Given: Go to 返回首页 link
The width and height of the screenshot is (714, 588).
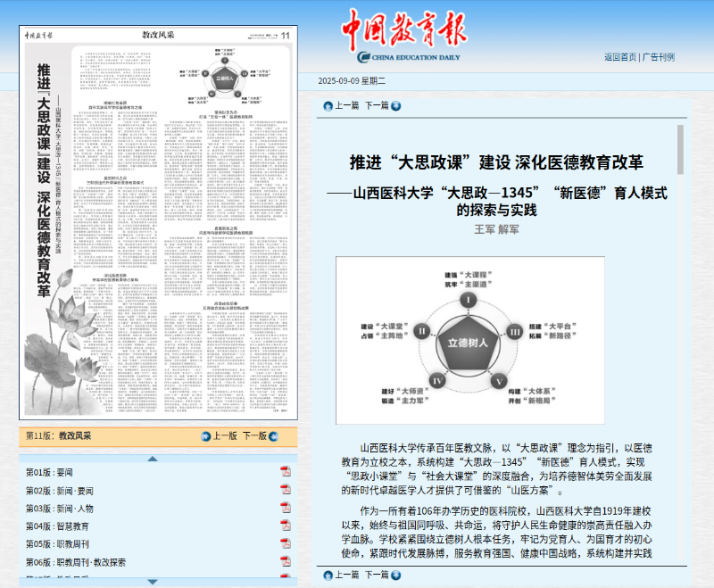Looking at the screenshot, I should (619, 57).
